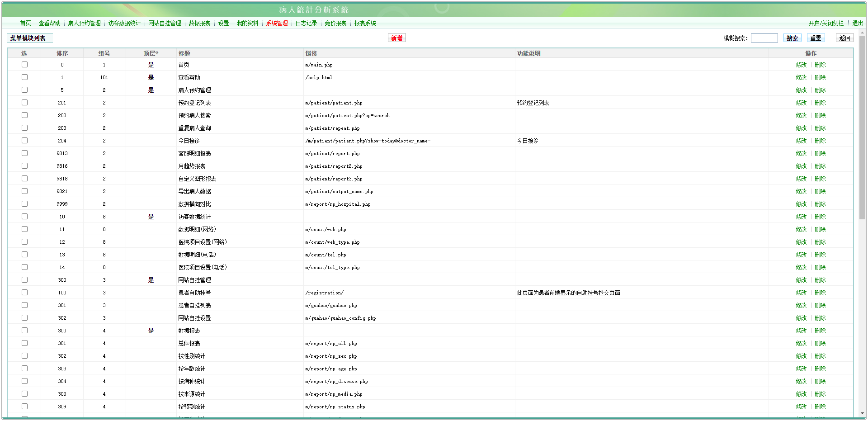Image resolution: width=868 pixels, height=421 pixels.
Task: Click 删除 for 按预到统计 row
Action: pos(820,407)
